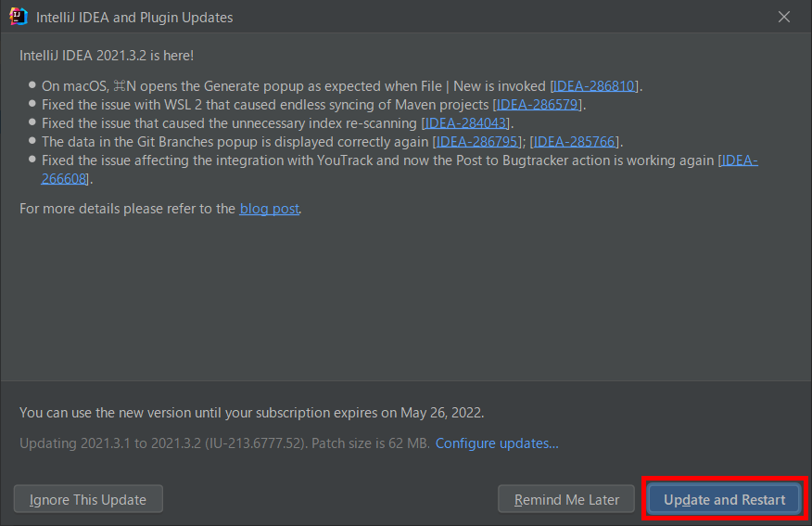Click the 'Patch size is 62 MB' text
This screenshot has width=812, height=526.
coord(370,443)
